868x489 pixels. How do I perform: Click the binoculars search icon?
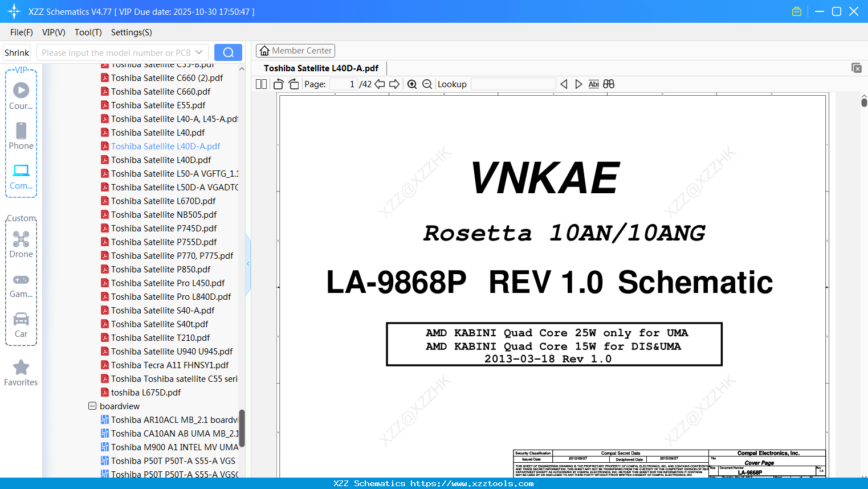click(x=609, y=84)
